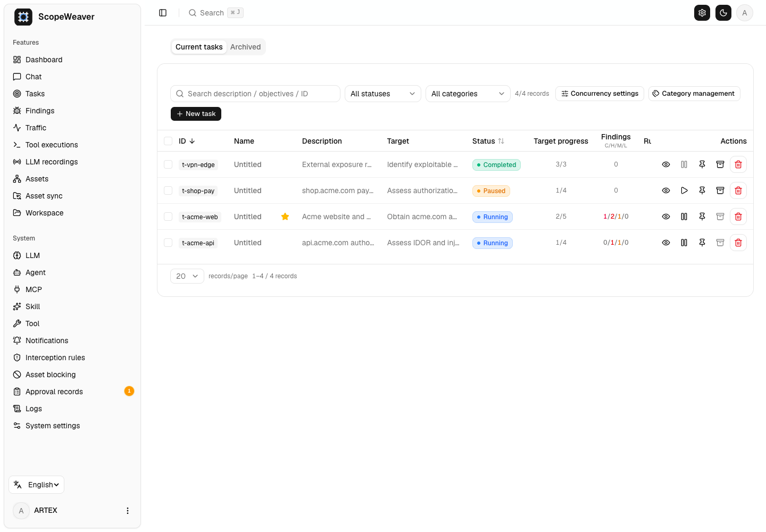This screenshot has width=766, height=532.
Task: Sort by ID column header
Action: [187, 141]
